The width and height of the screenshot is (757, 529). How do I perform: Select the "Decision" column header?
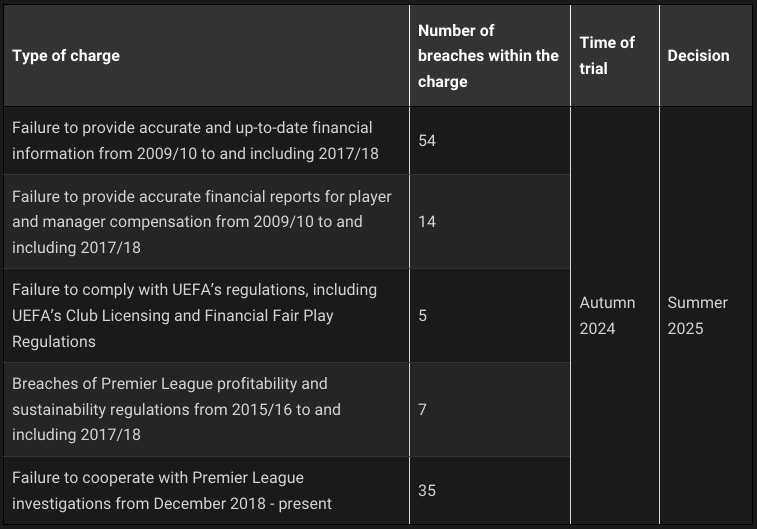[x=698, y=56]
